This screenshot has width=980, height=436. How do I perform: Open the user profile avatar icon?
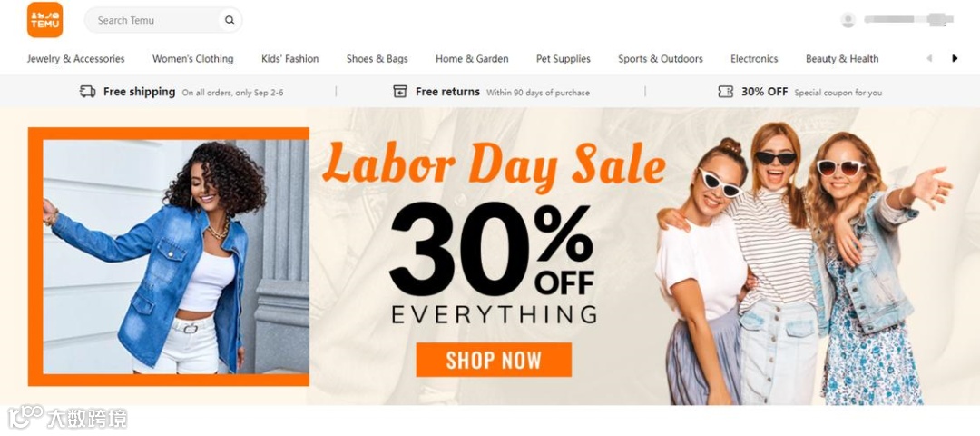pyautogui.click(x=848, y=20)
